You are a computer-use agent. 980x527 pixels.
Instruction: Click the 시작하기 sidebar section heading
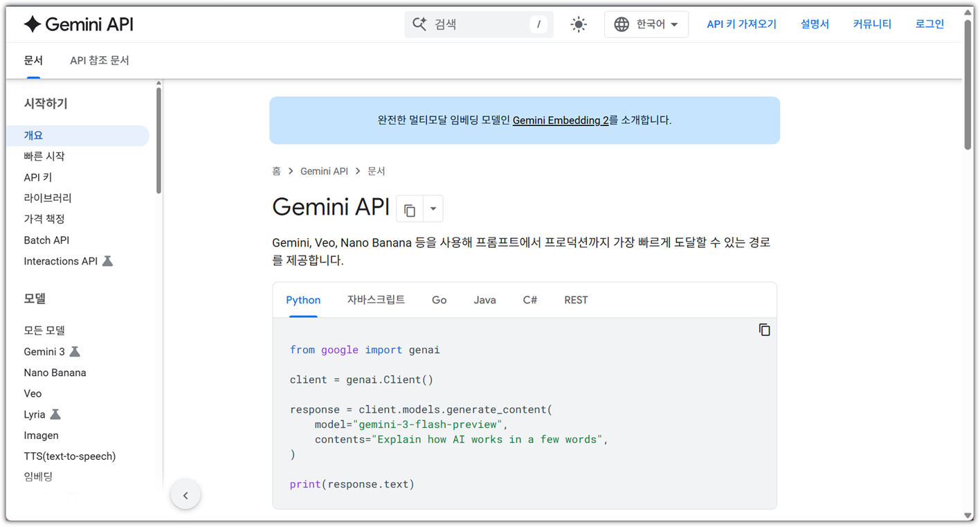(x=46, y=104)
